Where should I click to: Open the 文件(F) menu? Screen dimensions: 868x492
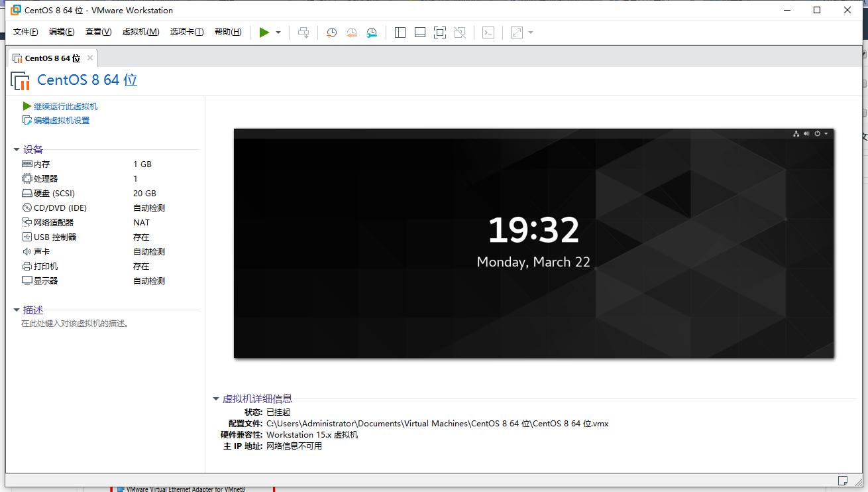pyautogui.click(x=26, y=32)
